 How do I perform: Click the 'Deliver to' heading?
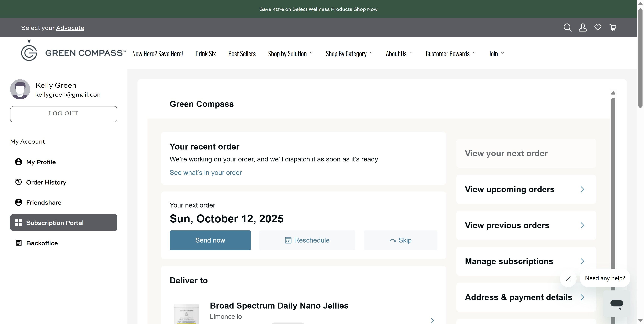pos(188,280)
